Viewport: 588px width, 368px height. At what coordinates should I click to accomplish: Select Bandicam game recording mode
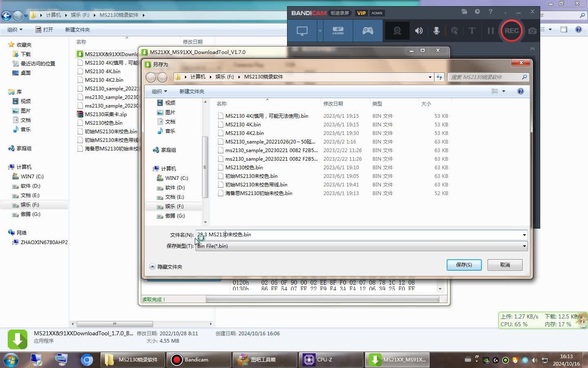(x=367, y=31)
